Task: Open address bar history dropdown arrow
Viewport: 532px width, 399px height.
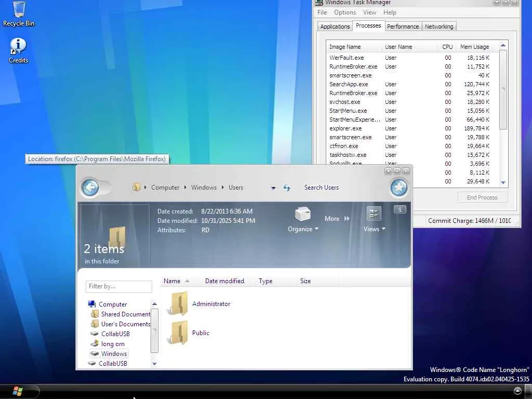Action: click(273, 188)
